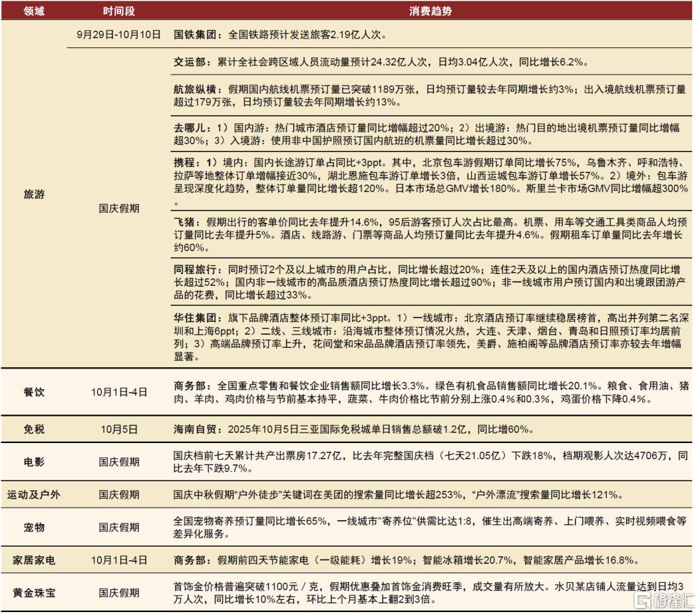Select the 时间段 column header
Viewport: 700px width, 614px height.
119,11
